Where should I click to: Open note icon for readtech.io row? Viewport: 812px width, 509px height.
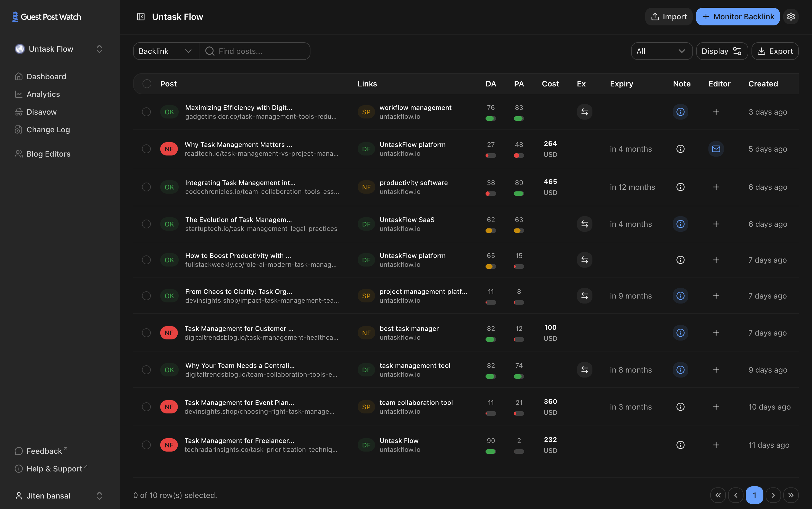tap(680, 149)
